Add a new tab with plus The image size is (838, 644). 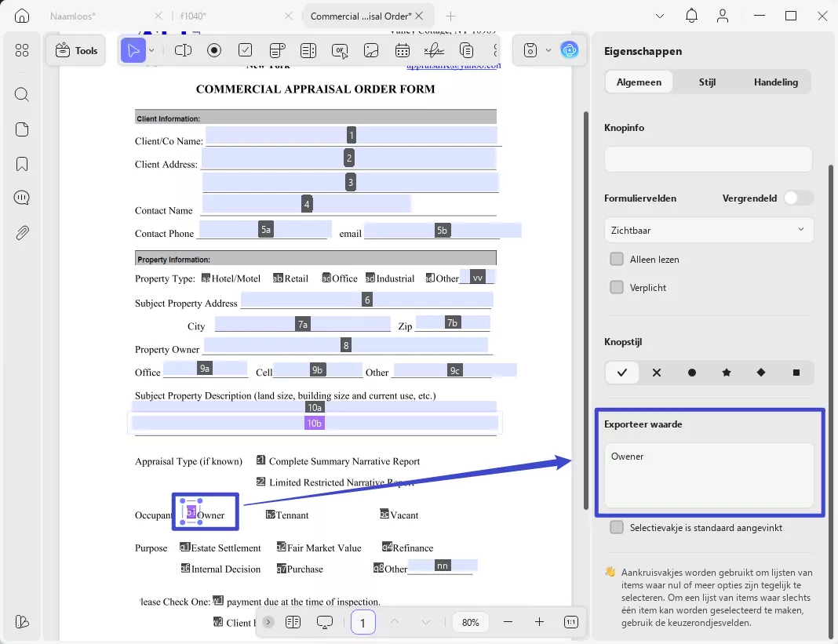click(450, 16)
